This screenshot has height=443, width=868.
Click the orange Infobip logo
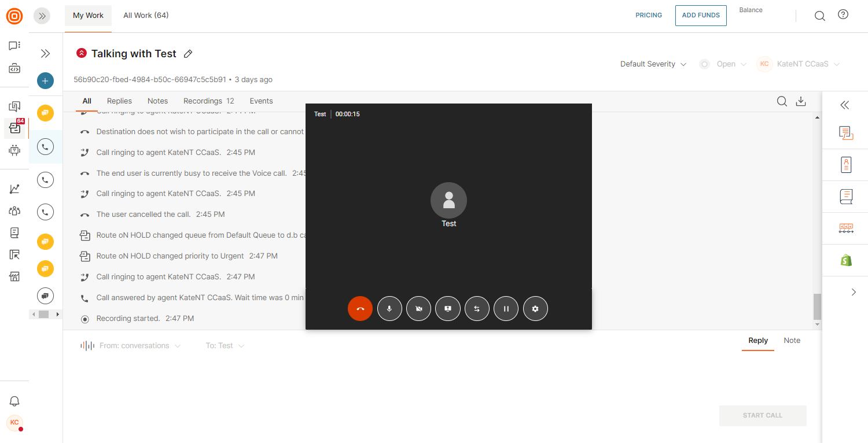[14, 16]
